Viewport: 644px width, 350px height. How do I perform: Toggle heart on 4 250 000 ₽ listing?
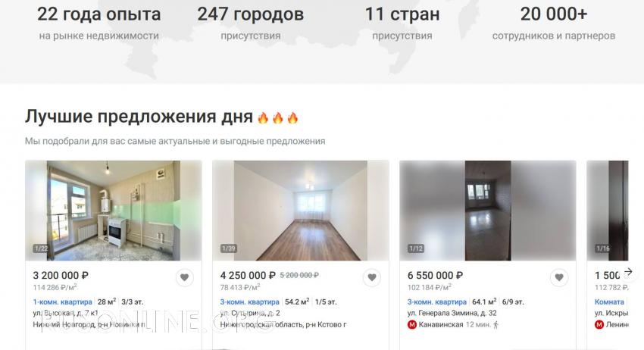click(372, 278)
